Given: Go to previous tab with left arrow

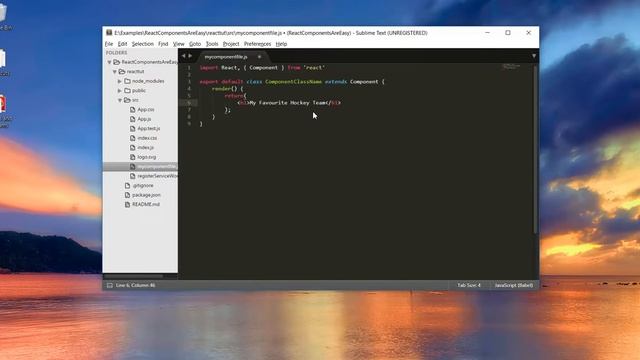Looking at the screenshot, I should 183,56.
